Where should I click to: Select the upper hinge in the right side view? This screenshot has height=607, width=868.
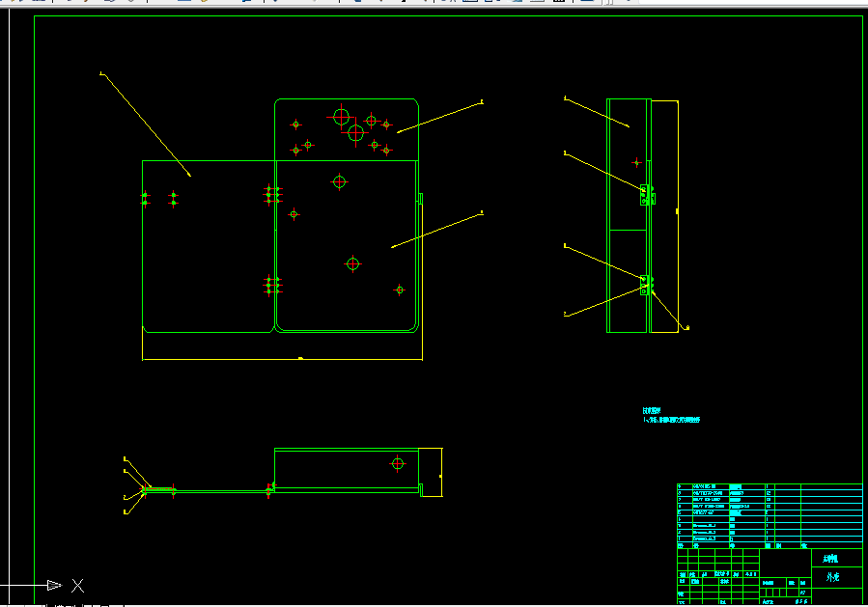click(647, 195)
